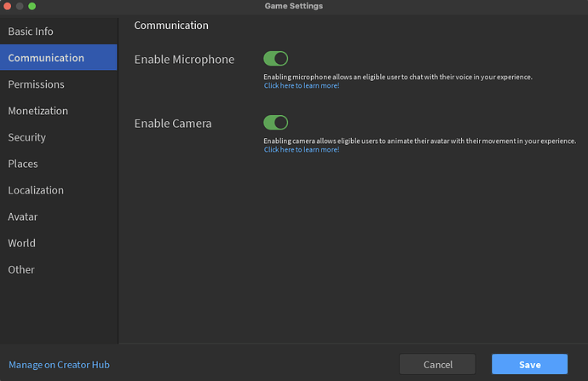
Task: Open the Manage on Creator Hub link
Action: [59, 365]
